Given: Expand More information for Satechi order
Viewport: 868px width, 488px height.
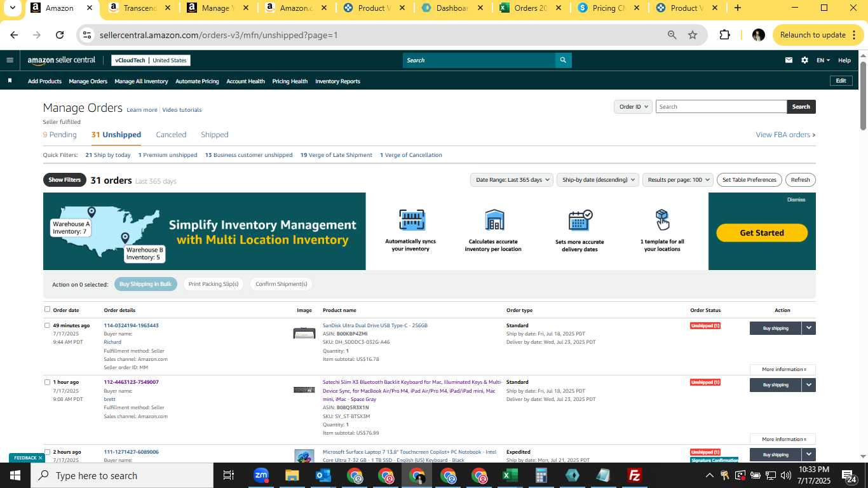Looking at the screenshot, I should pyautogui.click(x=783, y=439).
